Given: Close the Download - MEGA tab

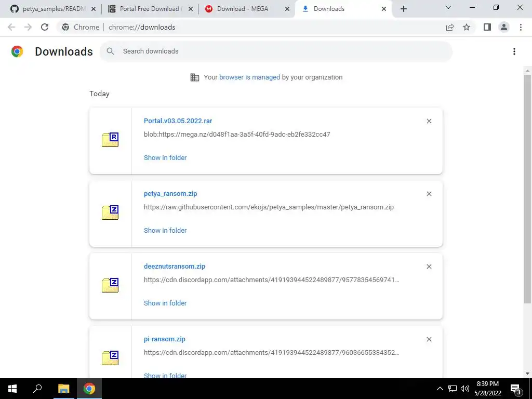Looking at the screenshot, I should (287, 9).
